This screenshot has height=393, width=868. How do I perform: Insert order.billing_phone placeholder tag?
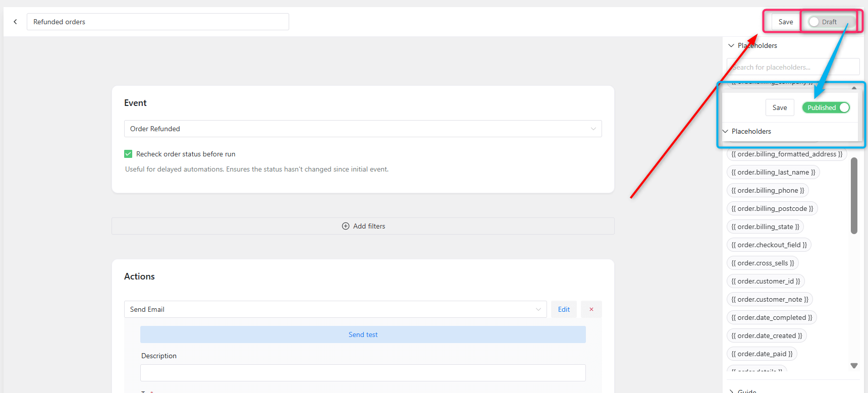coord(768,190)
